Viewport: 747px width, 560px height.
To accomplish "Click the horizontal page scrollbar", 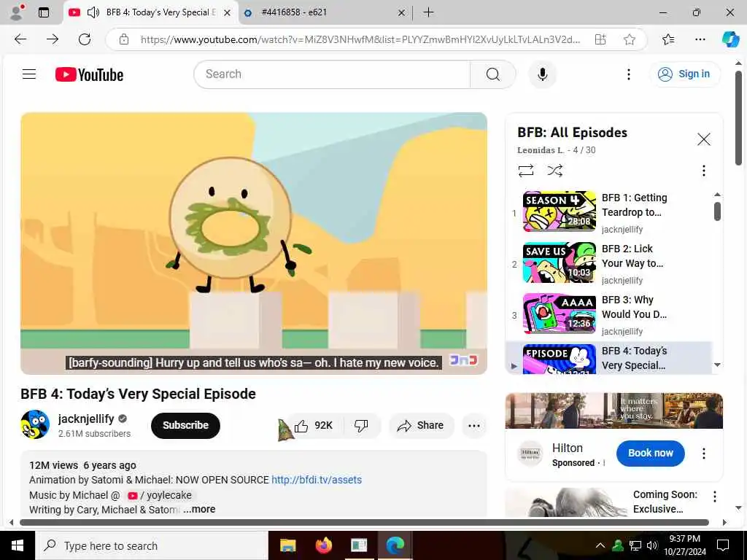I will (364, 522).
